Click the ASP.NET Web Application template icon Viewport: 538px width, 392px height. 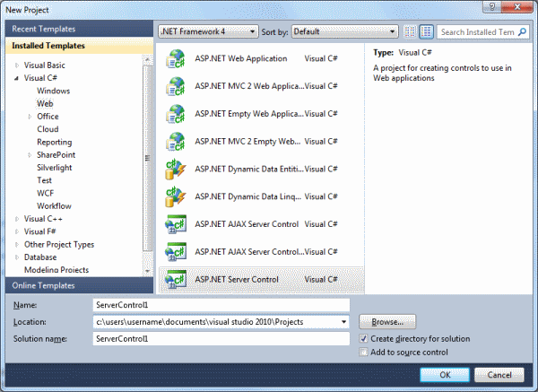176,58
